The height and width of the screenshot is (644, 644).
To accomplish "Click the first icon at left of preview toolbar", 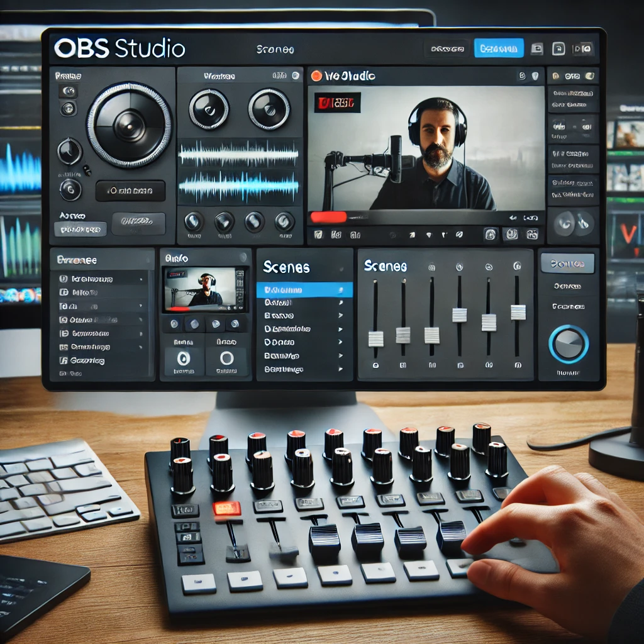I will (x=318, y=235).
